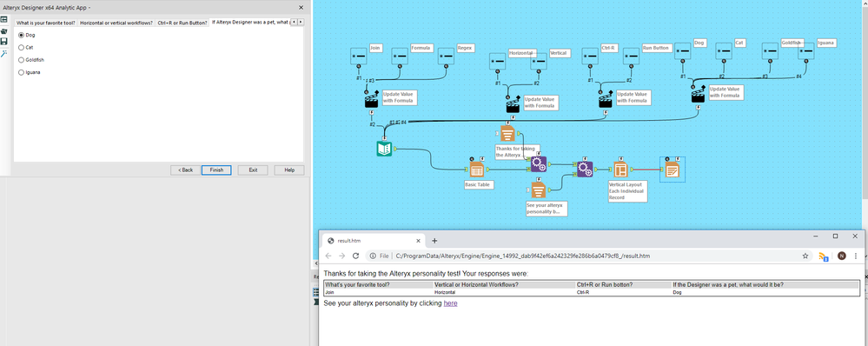This screenshot has width=868, height=346.
Task: Click the Join radio button tool
Action: (359, 56)
